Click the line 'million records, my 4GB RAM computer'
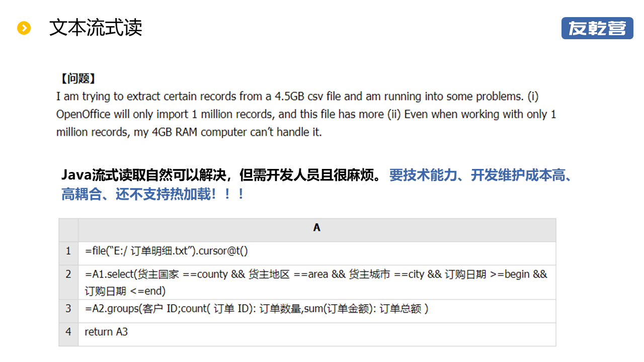The height and width of the screenshot is (362, 644). tap(189, 133)
